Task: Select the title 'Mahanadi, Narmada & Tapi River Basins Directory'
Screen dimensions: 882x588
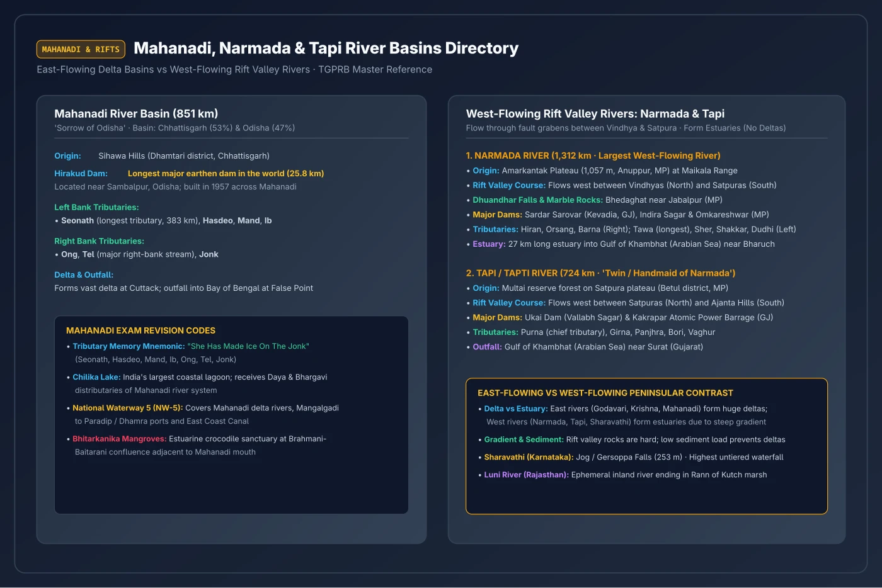Action: coord(326,48)
